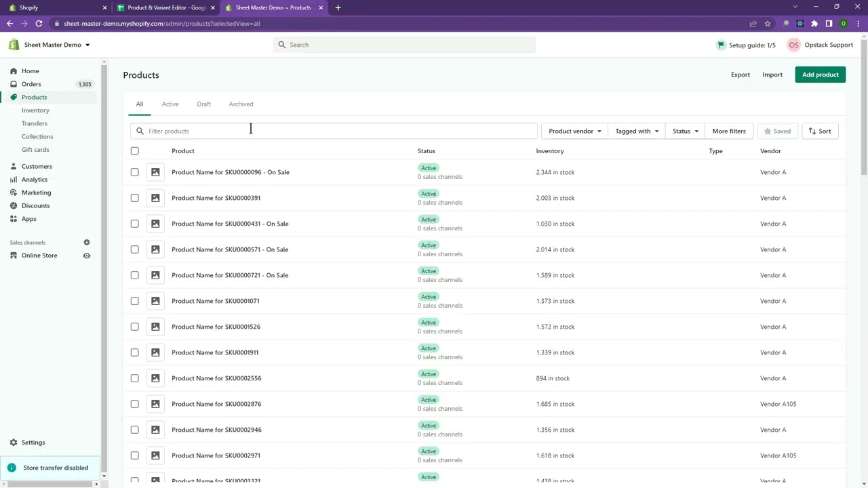Click the Apps grid icon
This screenshot has width=868, height=488.
[14, 219]
